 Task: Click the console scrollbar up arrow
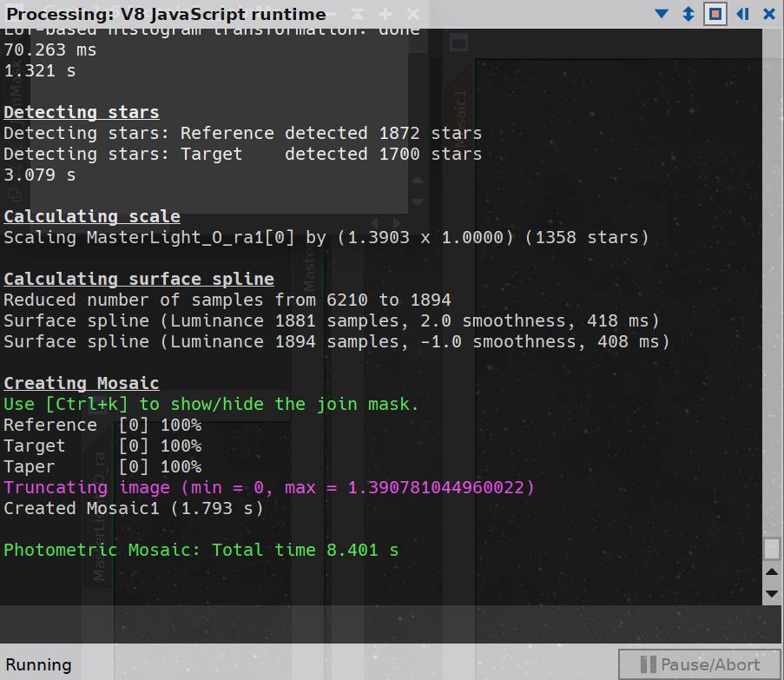772,572
